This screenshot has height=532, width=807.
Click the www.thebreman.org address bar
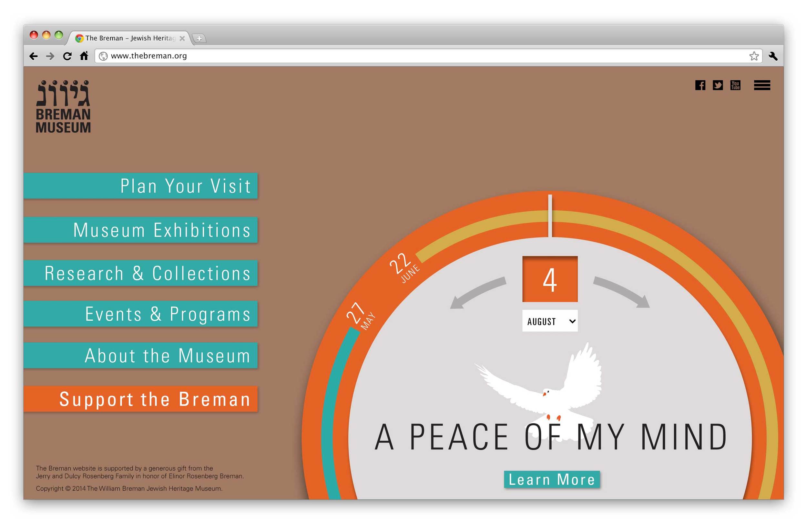[x=428, y=56]
